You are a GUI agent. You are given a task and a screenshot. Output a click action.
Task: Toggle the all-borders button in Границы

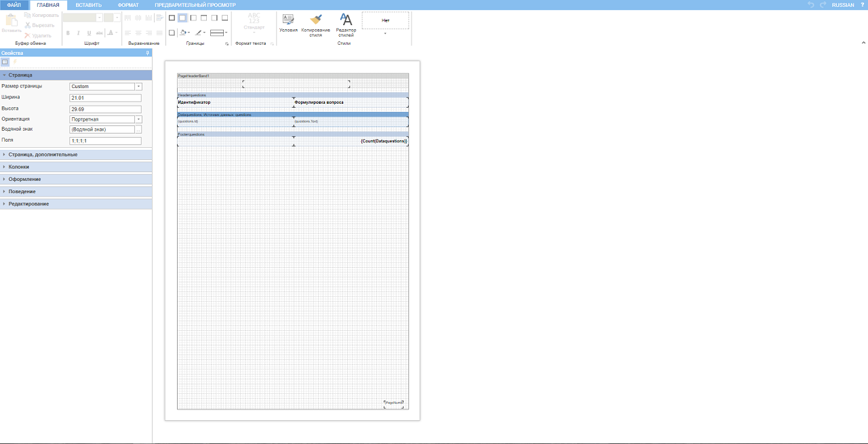coord(172,18)
